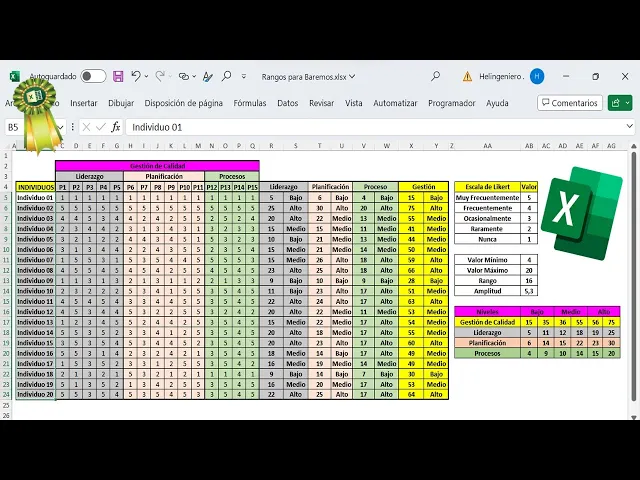Expand the formula bar chevron
This screenshot has width=640, height=480.
tap(629, 127)
